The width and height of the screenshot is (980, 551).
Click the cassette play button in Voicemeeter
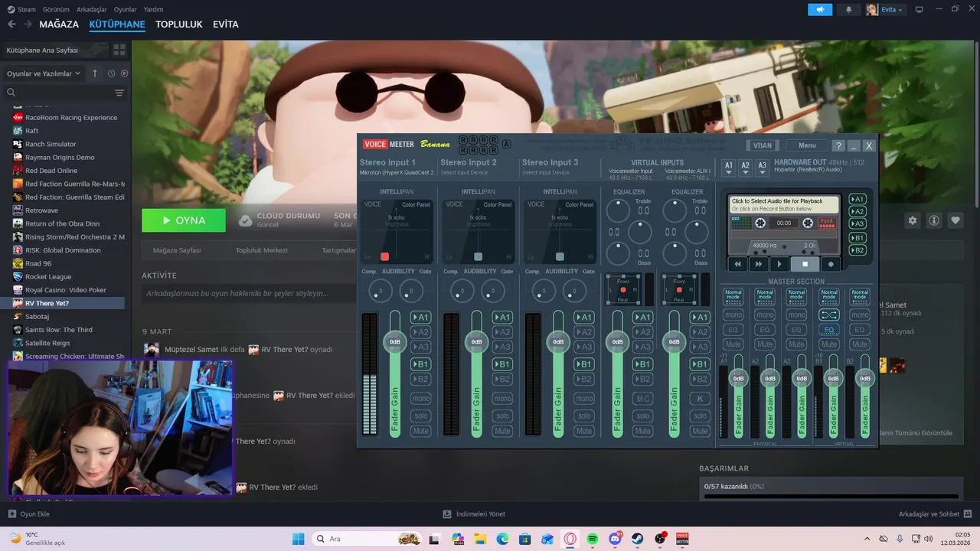[779, 264]
